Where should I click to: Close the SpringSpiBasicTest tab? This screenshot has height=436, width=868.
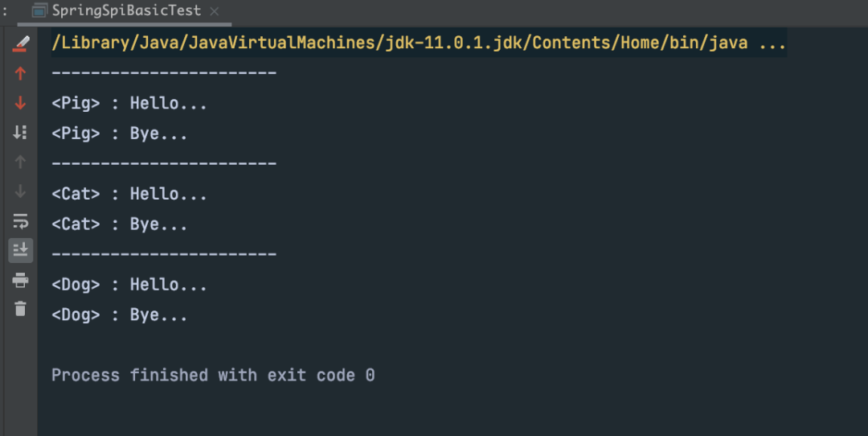[x=215, y=11]
